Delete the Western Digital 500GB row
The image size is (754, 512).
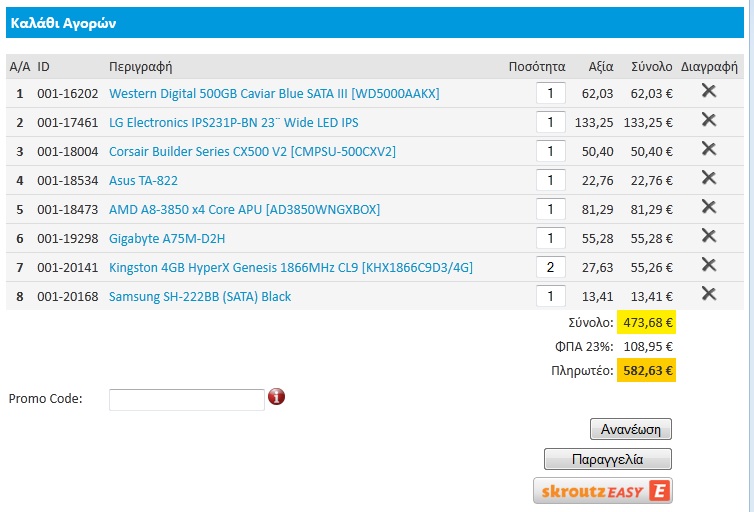[x=709, y=90]
